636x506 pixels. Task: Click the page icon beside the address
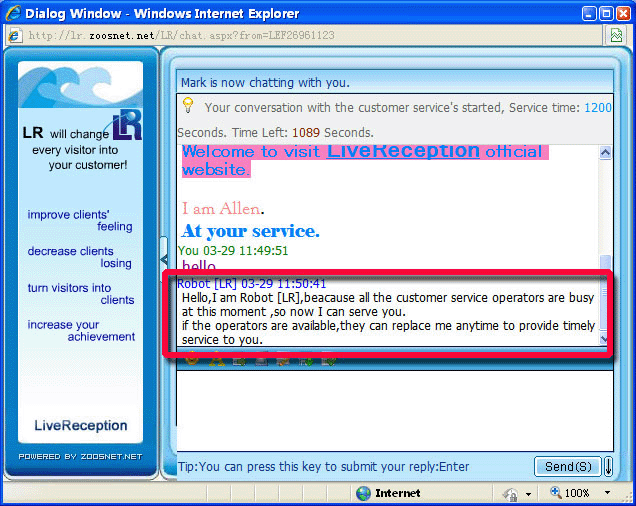tap(14, 36)
